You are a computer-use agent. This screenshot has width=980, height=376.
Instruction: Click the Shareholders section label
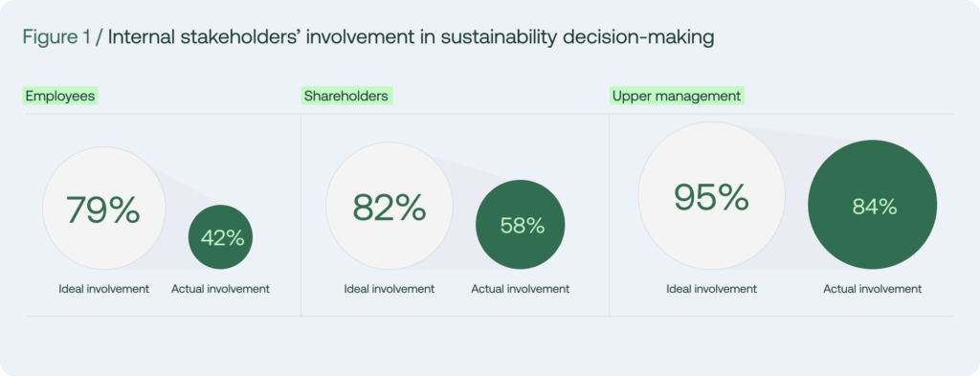[x=346, y=97]
